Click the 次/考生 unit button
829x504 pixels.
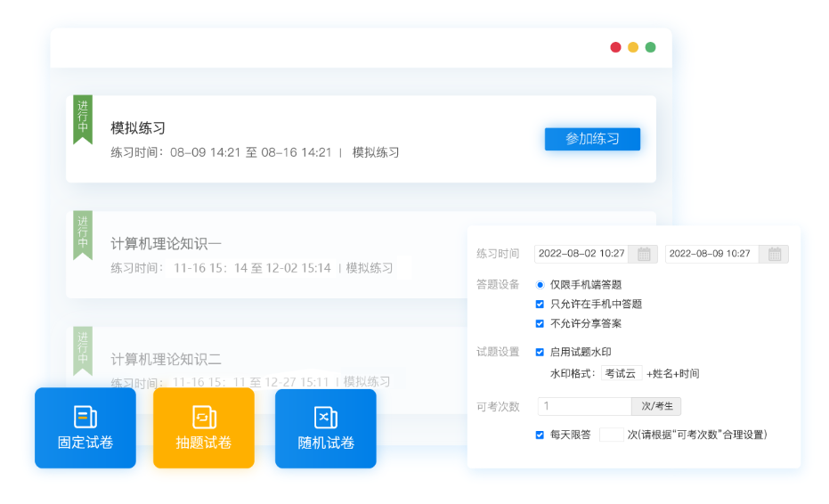click(x=656, y=406)
